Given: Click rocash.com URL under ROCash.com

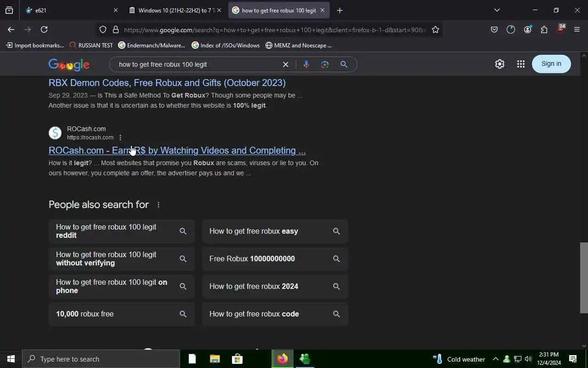Looking at the screenshot, I should 90,138.
